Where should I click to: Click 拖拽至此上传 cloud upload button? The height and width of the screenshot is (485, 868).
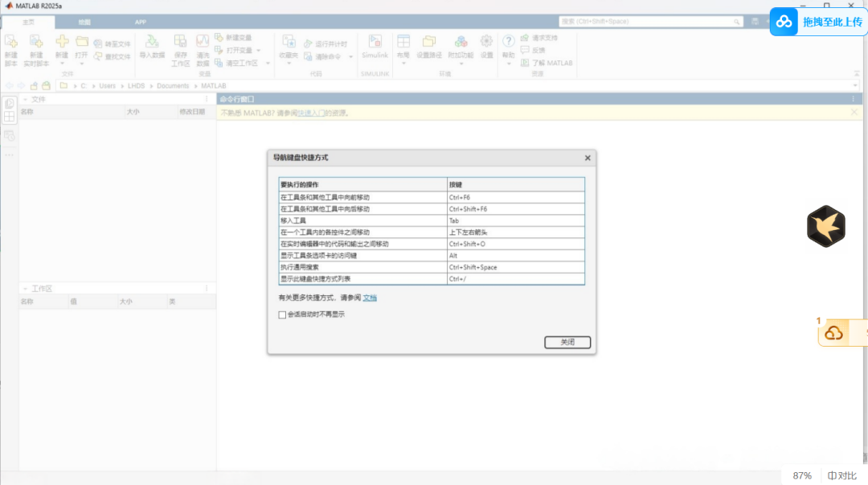819,22
